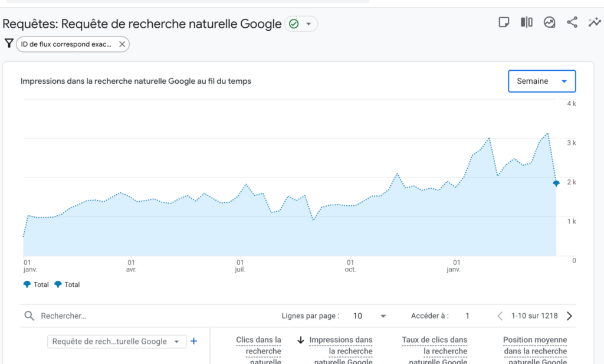Click the report quality check circle badge
Viewport: 604px width, 364px height.
coord(293,24)
